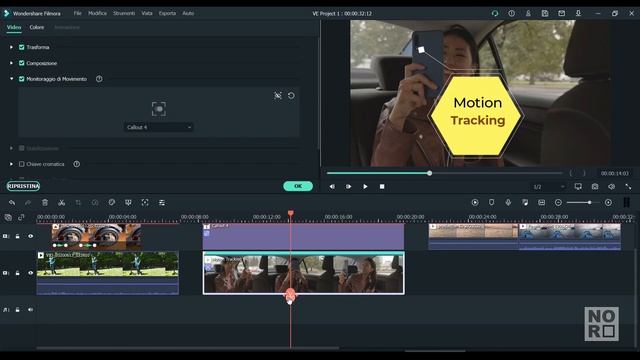640x360 pixels.
Task: Stop the preview playback
Action: 382,187
